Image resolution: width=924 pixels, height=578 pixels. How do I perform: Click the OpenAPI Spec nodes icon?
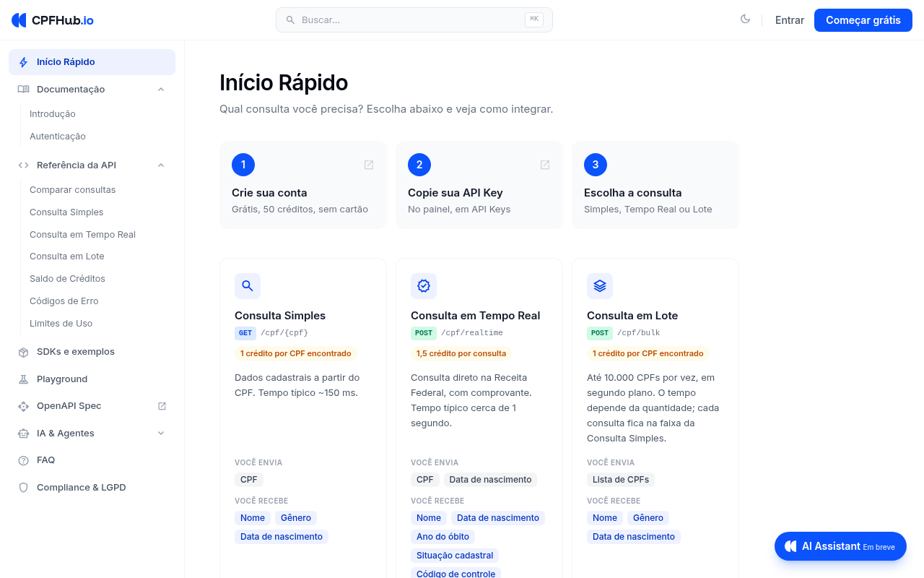pos(24,406)
